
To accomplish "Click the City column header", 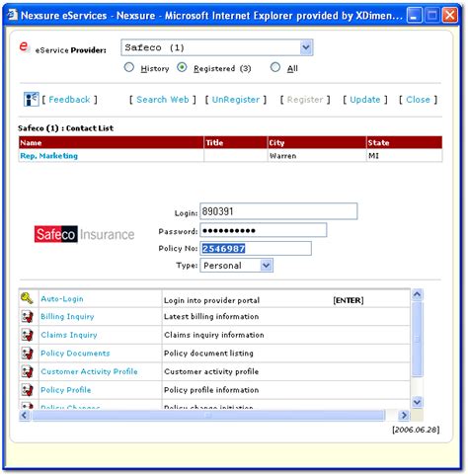I will pos(317,142).
